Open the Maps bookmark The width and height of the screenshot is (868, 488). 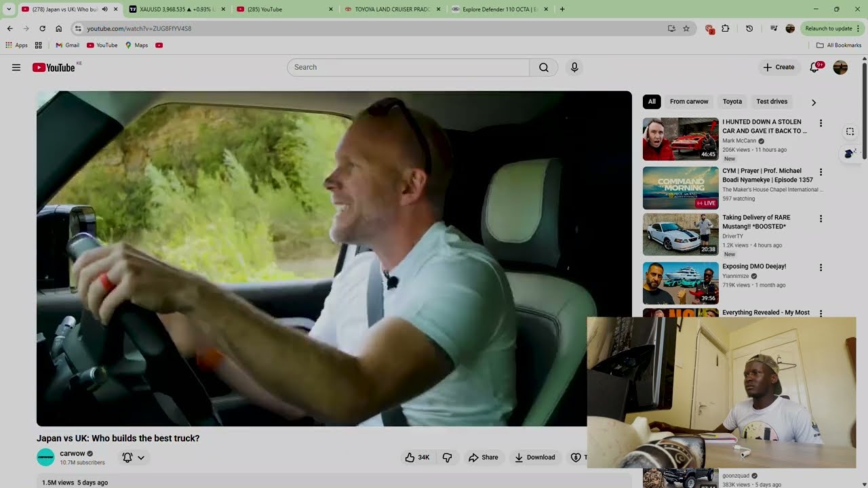[x=136, y=45]
